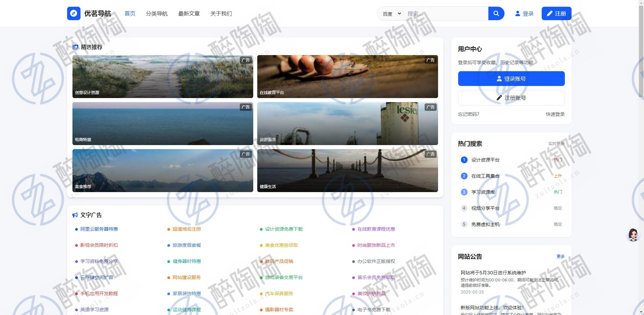
Task: Open the 关于我们 page
Action: (221, 14)
